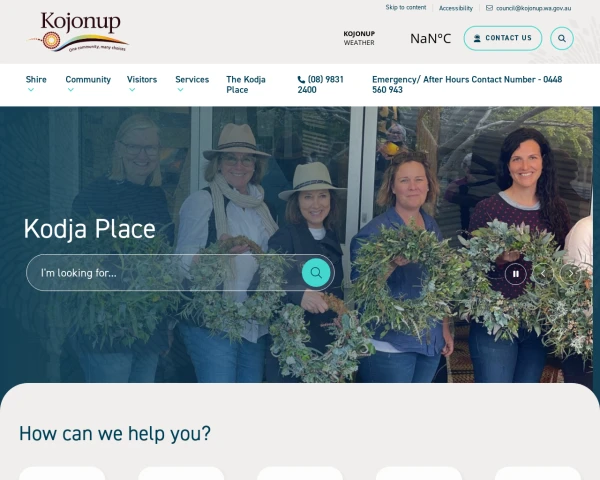Expand the Visitors dropdown chevron
Image resolution: width=600 pixels, height=480 pixels.
click(132, 90)
